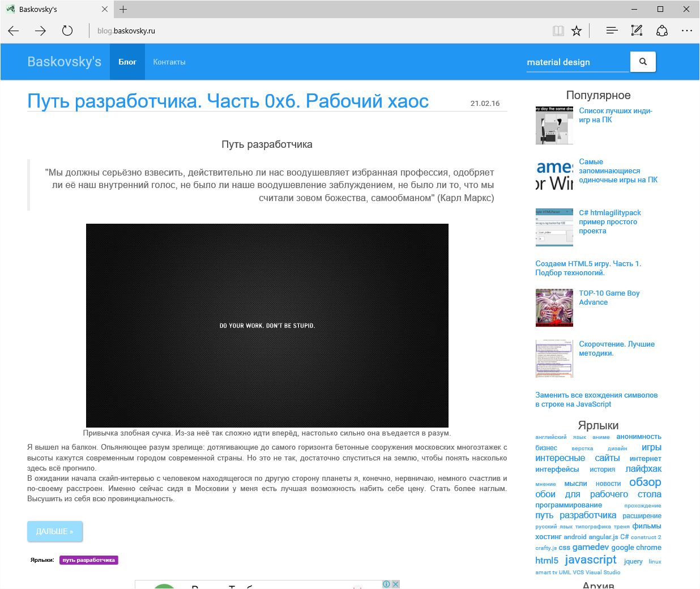Go forward in browser history
The height and width of the screenshot is (589, 700).
tap(40, 31)
